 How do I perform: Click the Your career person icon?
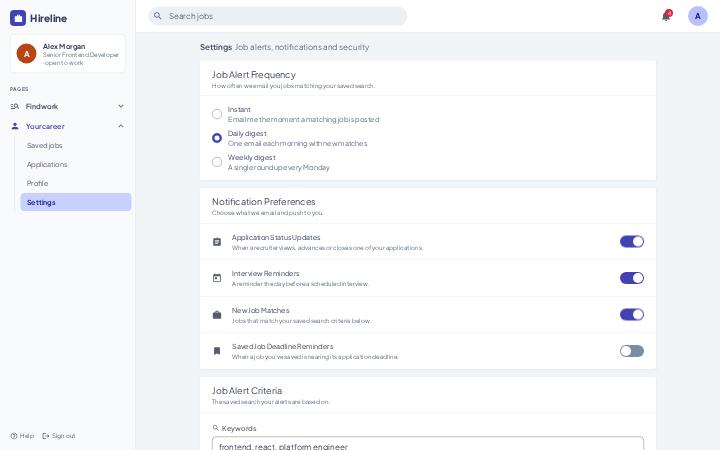point(15,126)
